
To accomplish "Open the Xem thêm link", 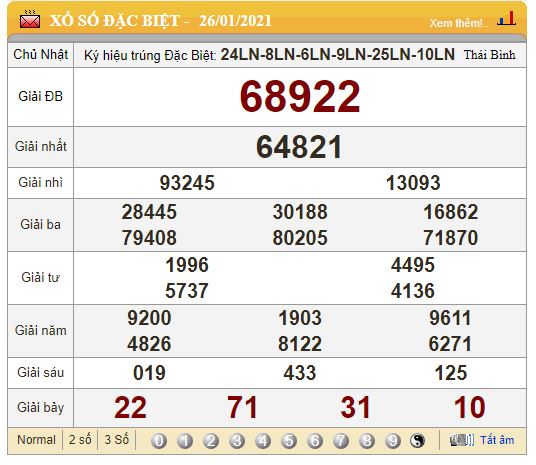I will tap(459, 23).
